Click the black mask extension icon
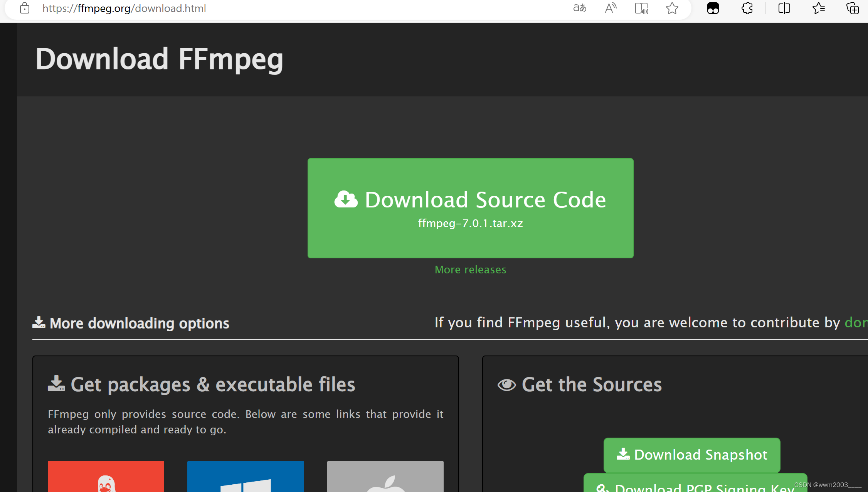The height and width of the screenshot is (492, 868). coord(713,8)
